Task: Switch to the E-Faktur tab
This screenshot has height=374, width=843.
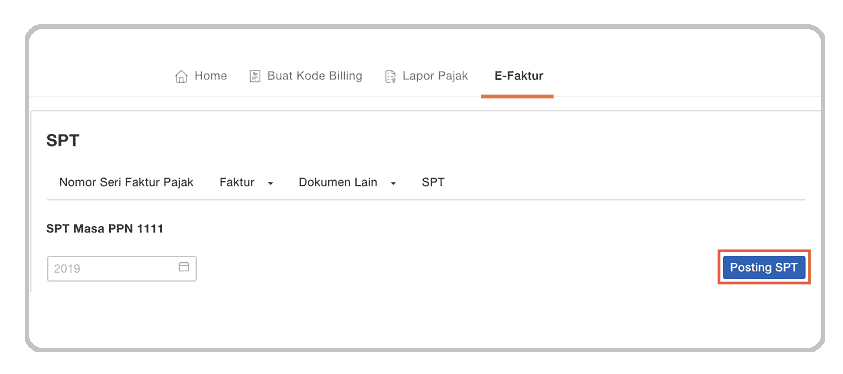Action: point(519,76)
